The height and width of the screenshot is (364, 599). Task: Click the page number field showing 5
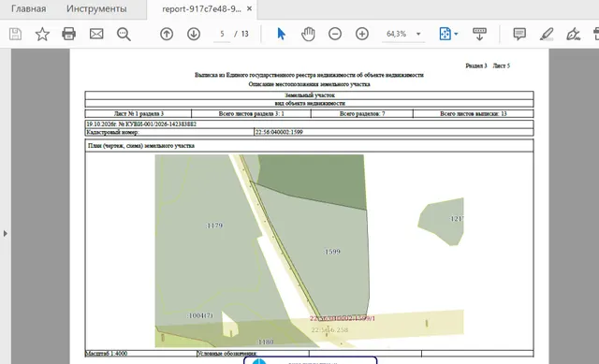pyautogui.click(x=222, y=34)
